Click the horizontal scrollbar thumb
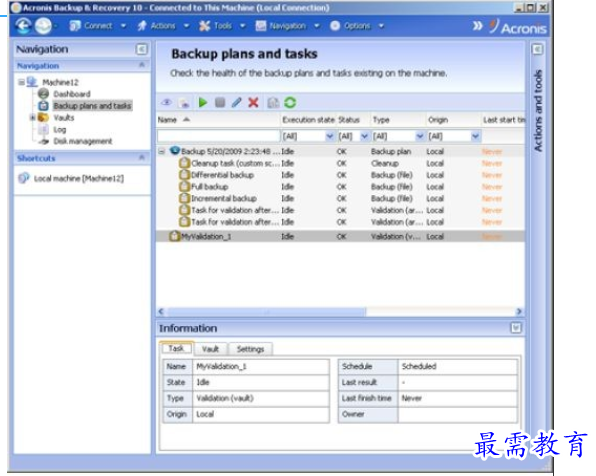596x476 pixels. coord(266,311)
